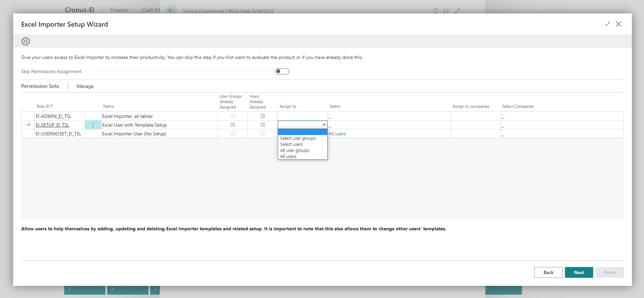Select the EI-ADMIN_EI_TSL role cell
Screen dimensions: 644x298
(60, 116)
